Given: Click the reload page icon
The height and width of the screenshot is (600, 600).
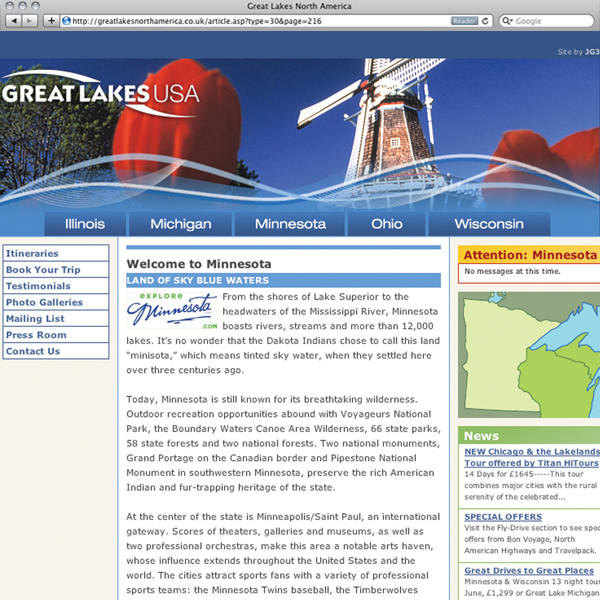Looking at the screenshot, I should pos(485,21).
